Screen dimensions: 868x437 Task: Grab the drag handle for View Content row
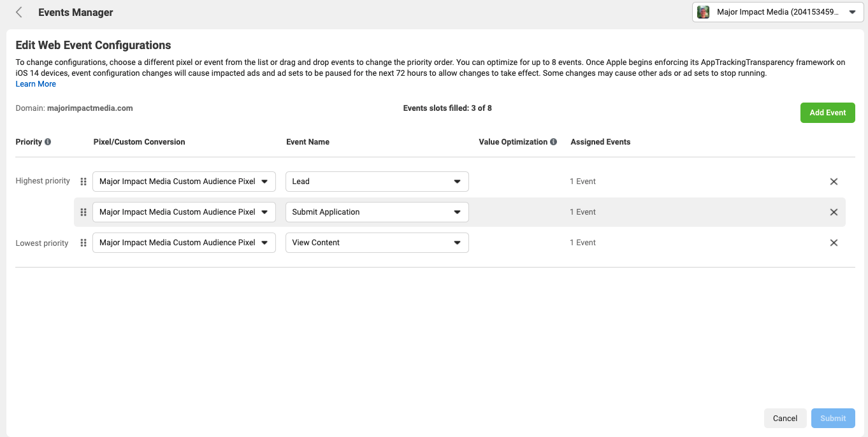[x=83, y=243]
